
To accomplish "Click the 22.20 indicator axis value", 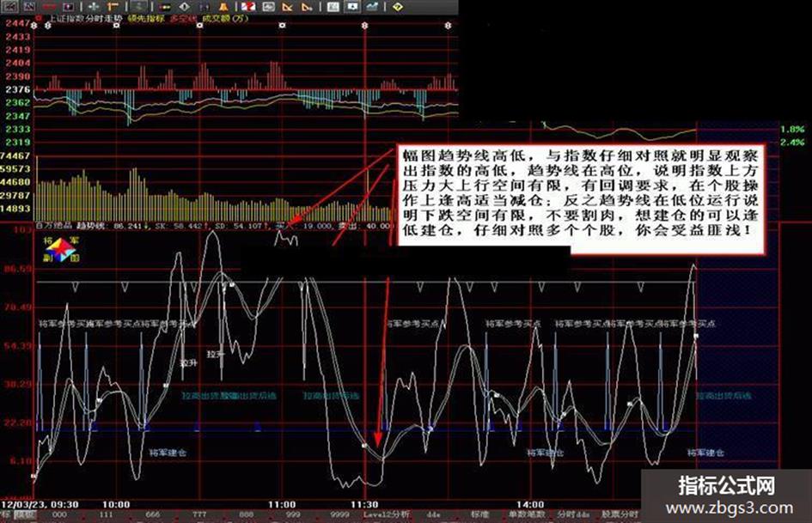I will (17, 423).
